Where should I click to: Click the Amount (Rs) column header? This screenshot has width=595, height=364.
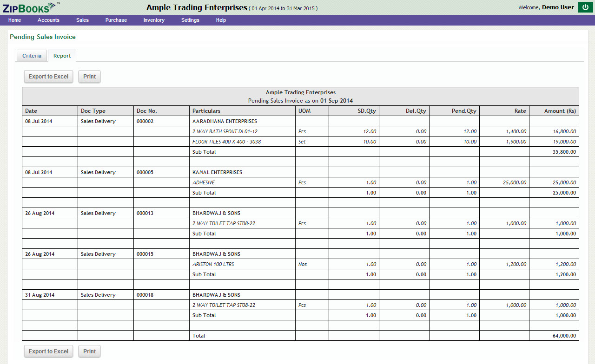pos(560,111)
